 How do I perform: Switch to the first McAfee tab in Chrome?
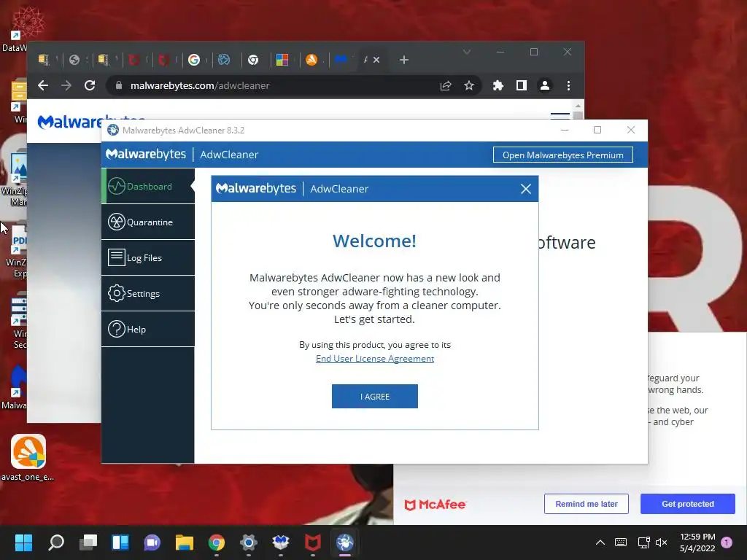pyautogui.click(x=134, y=60)
